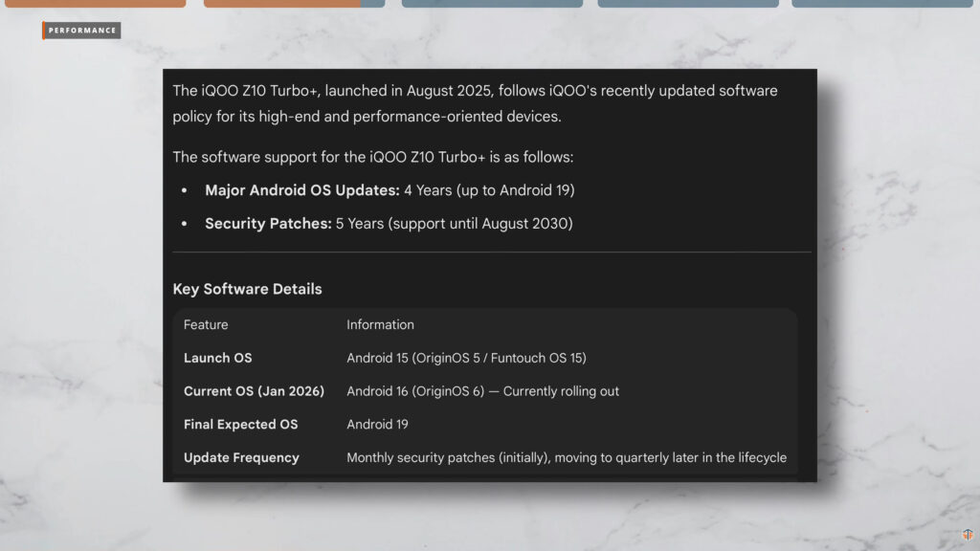The image size is (980, 551).
Task: Select the "Current OS (Jan 2026)" row label
Action: pos(254,391)
